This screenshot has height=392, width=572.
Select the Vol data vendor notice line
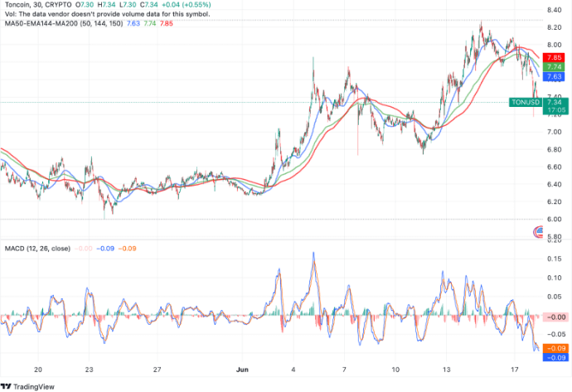click(107, 14)
